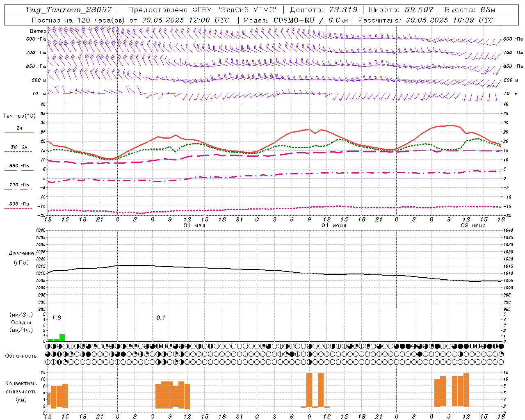Click the 0.1 precipitation amount value
Screen dimensions: 525x420
click(x=161, y=318)
